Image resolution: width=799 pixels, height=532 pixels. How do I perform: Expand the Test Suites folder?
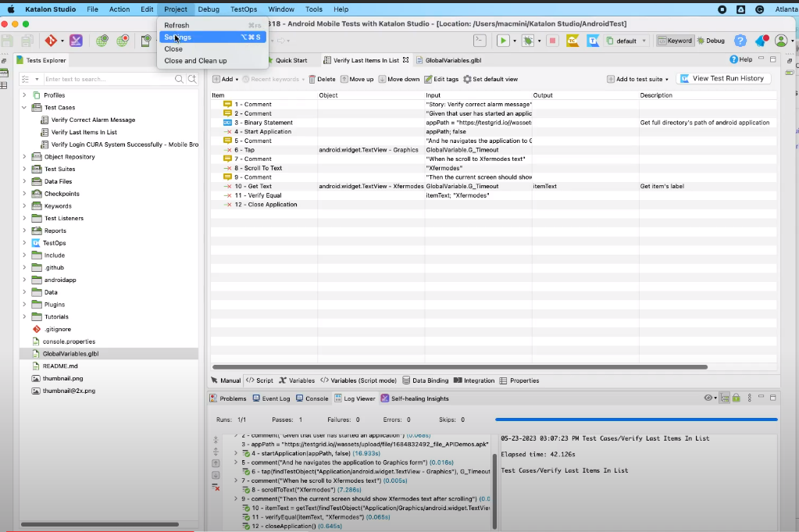[x=24, y=169]
